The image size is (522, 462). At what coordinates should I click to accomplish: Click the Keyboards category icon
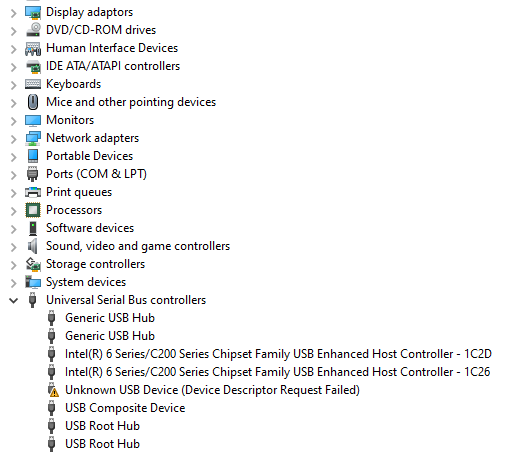pyautogui.click(x=33, y=84)
